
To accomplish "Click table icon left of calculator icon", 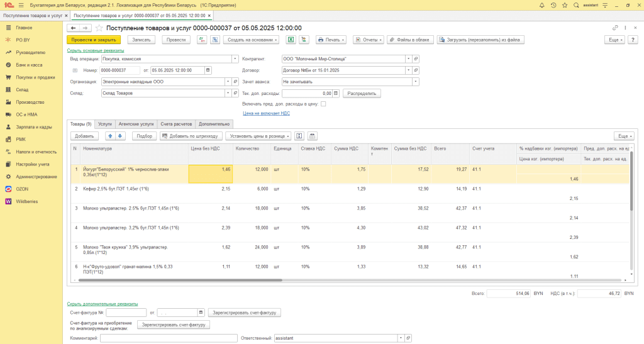I will [x=299, y=136].
